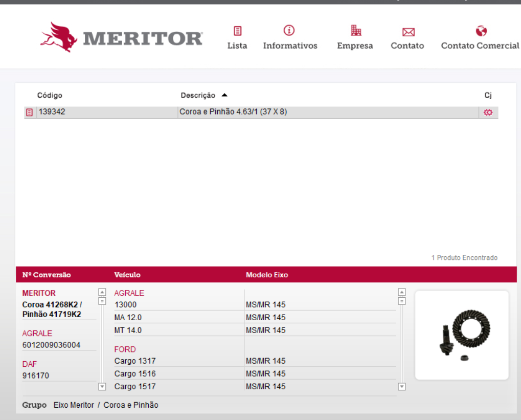Viewport: 521px width, 420px height.
Task: Click FORD vehicle group heading
Action: (x=125, y=349)
